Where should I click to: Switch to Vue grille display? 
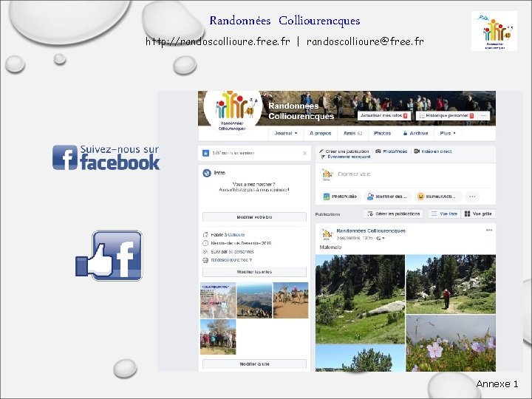tap(478, 214)
